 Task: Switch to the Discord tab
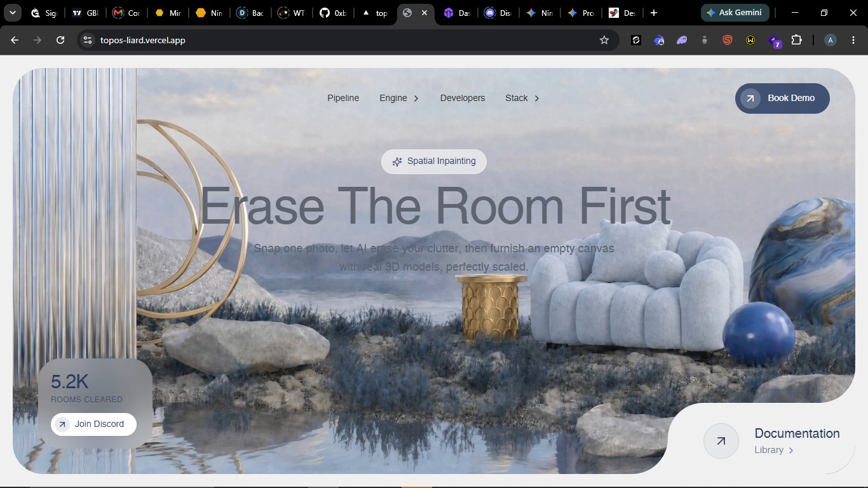pos(498,13)
